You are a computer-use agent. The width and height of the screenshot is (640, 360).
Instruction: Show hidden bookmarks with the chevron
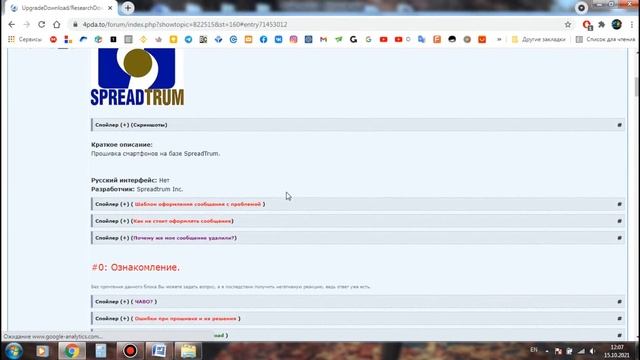click(x=499, y=39)
